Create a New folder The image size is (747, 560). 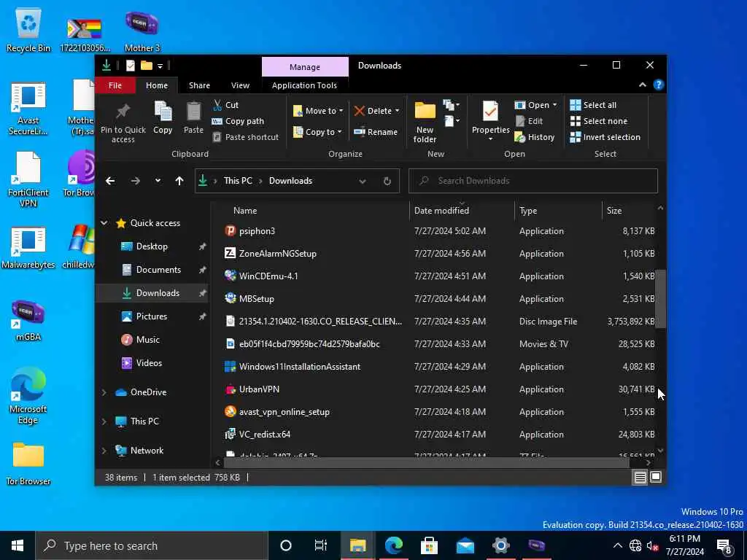pos(425,122)
